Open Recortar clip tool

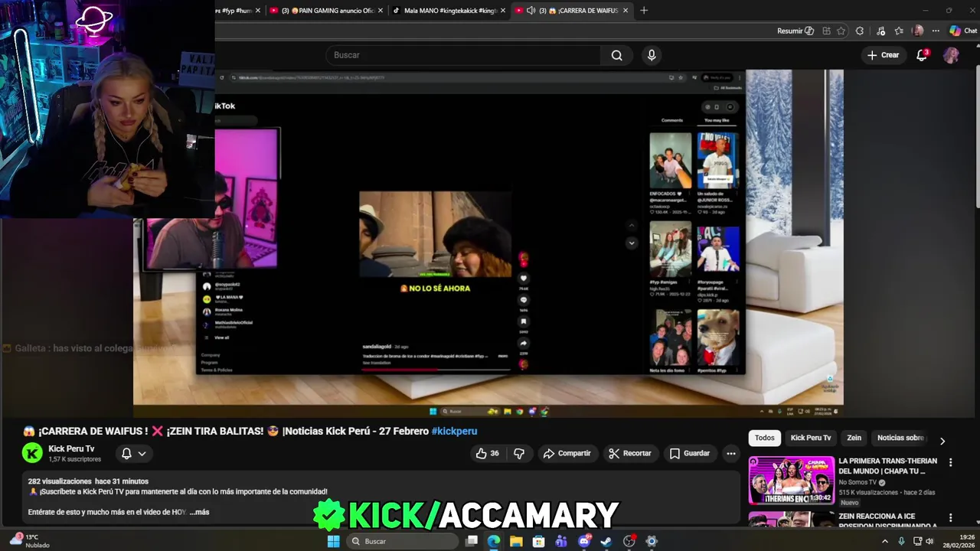click(629, 453)
